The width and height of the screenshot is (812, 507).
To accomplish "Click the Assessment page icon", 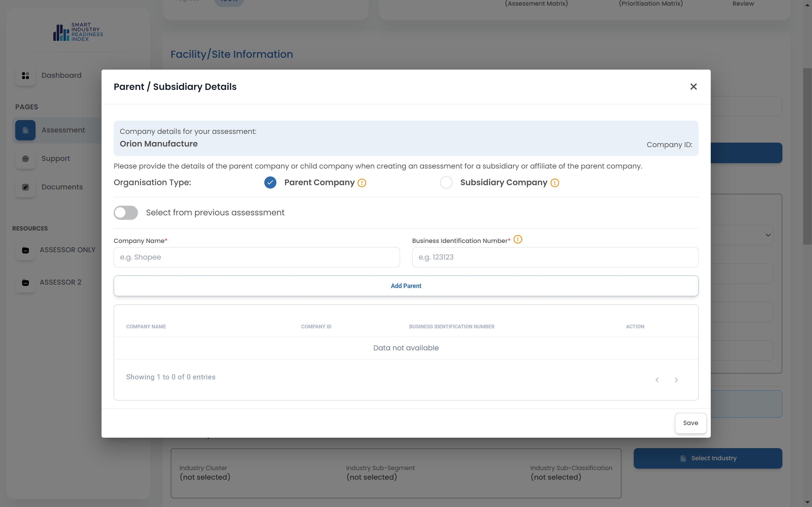I will click(25, 130).
